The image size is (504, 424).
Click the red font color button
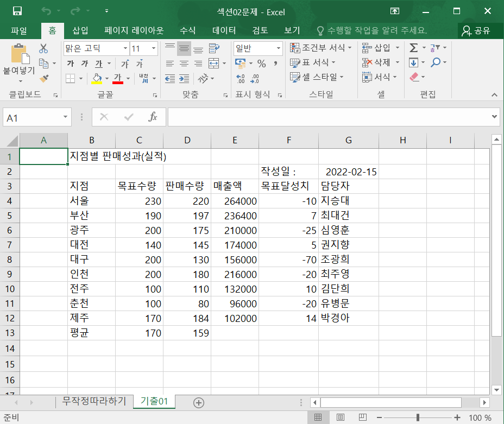point(118,78)
